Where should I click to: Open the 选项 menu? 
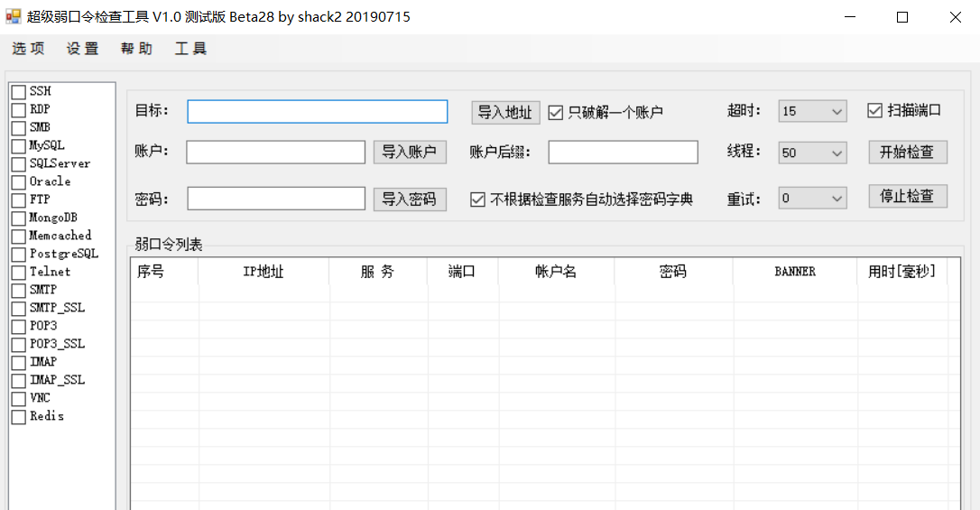(x=28, y=48)
